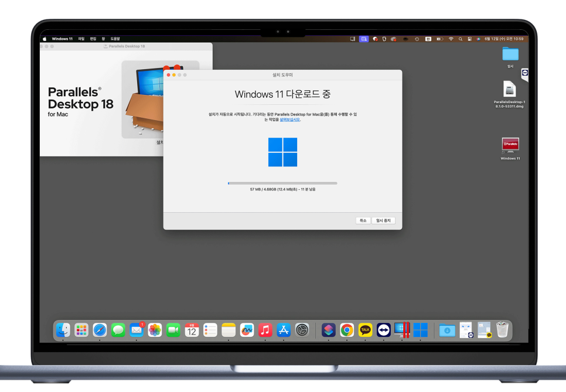Open Finder from the Dock
This screenshot has height=392, width=566.
[63, 330]
